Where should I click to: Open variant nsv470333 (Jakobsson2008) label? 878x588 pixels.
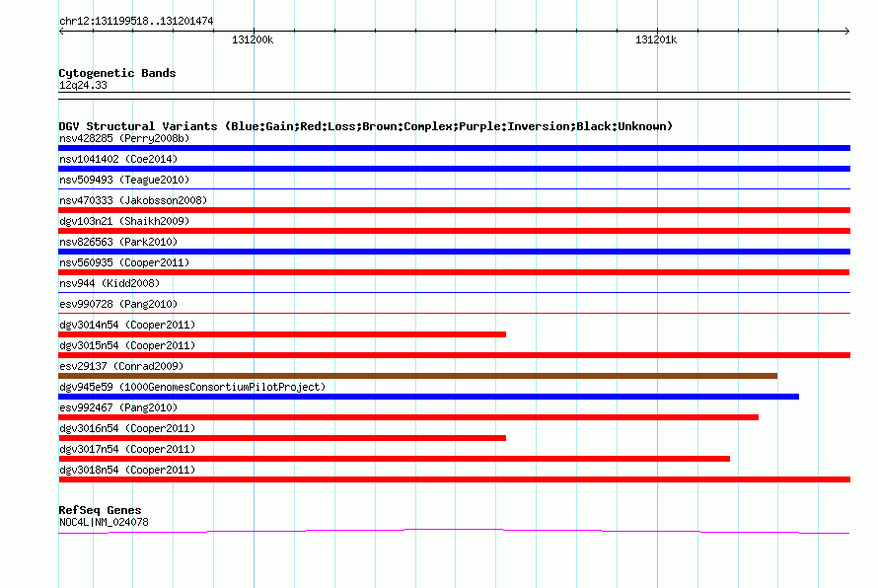133,200
